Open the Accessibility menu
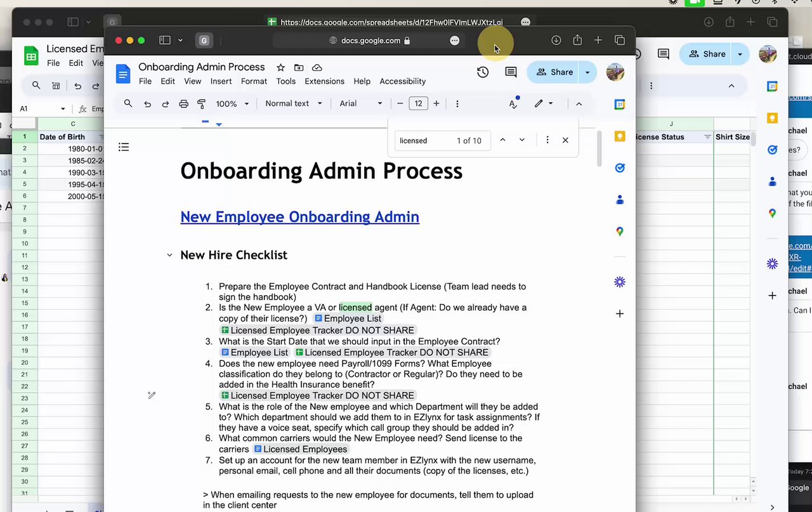This screenshot has height=512, width=812. point(403,81)
